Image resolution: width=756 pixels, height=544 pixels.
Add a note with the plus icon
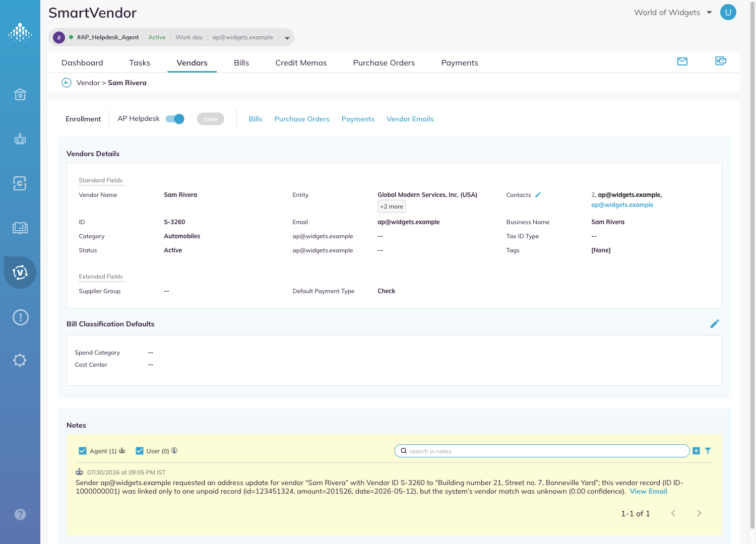pyautogui.click(x=696, y=451)
